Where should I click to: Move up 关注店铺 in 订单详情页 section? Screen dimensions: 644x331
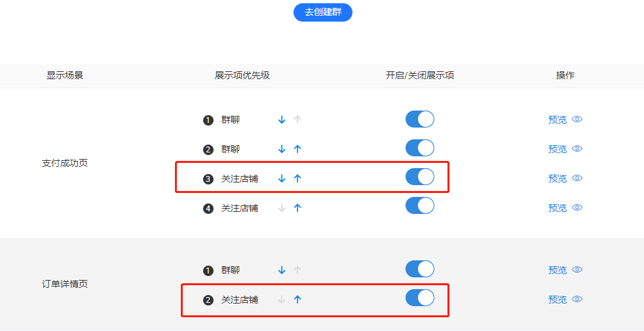coord(298,300)
